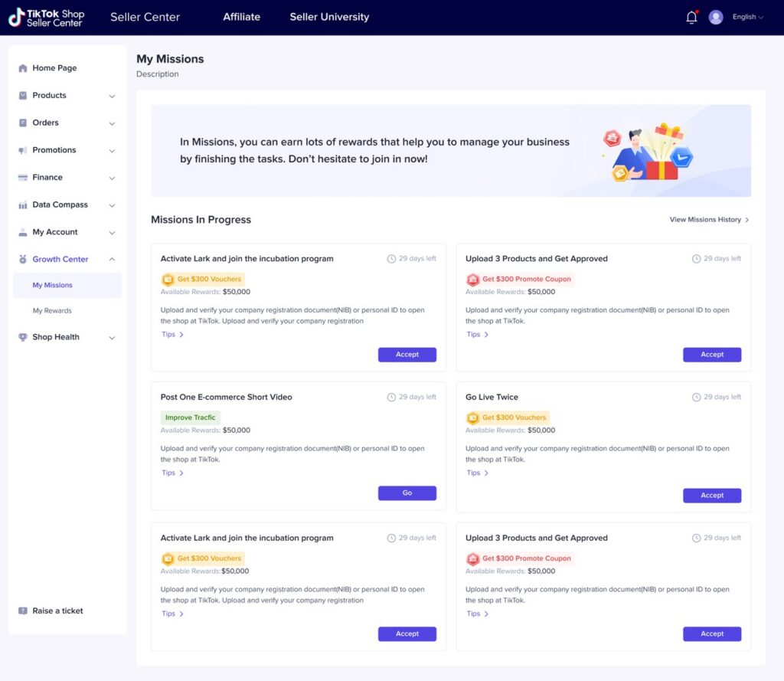Collapse the Growth Center menu chevron
784x681 pixels.
point(112,259)
